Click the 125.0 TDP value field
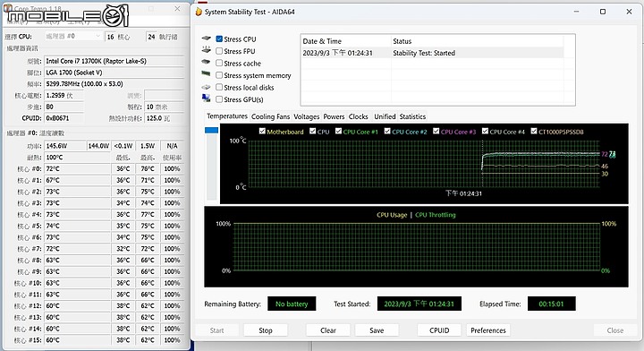The width and height of the screenshot is (644, 351). (164, 118)
